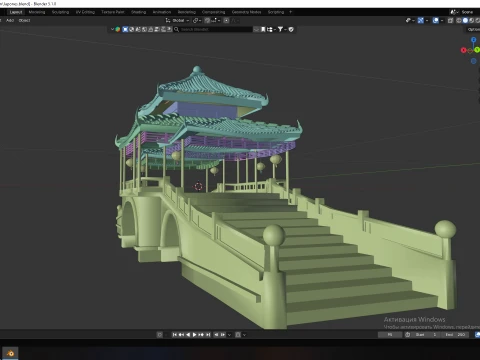Open the overlays options dropdown arrow

(x=442, y=20)
